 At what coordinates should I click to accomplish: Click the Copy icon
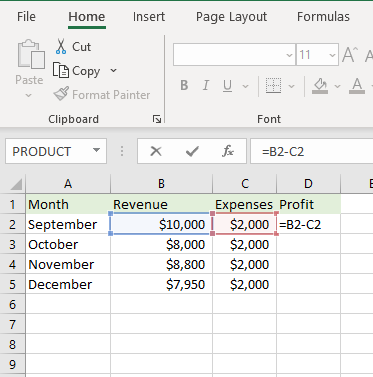61,70
